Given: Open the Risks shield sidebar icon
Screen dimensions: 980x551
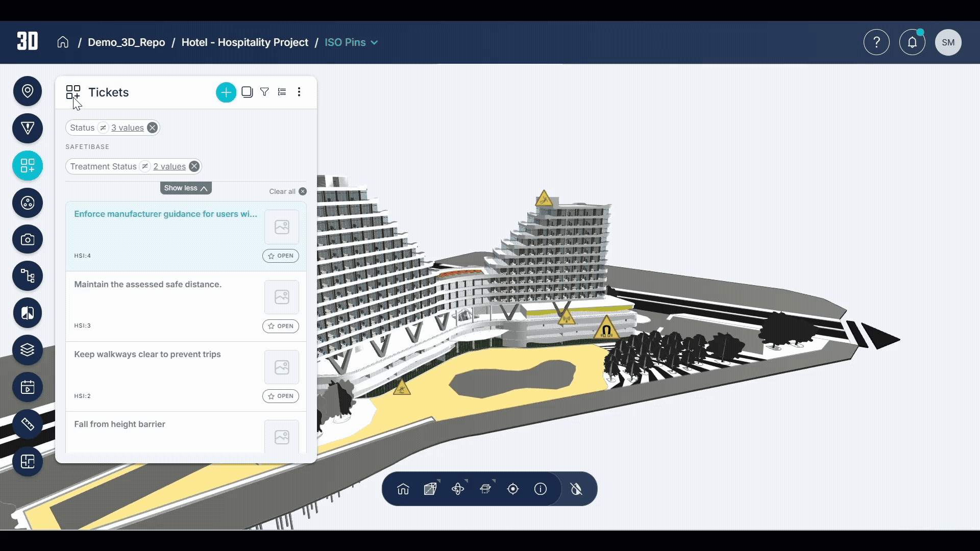Looking at the screenshot, I should click(28, 129).
